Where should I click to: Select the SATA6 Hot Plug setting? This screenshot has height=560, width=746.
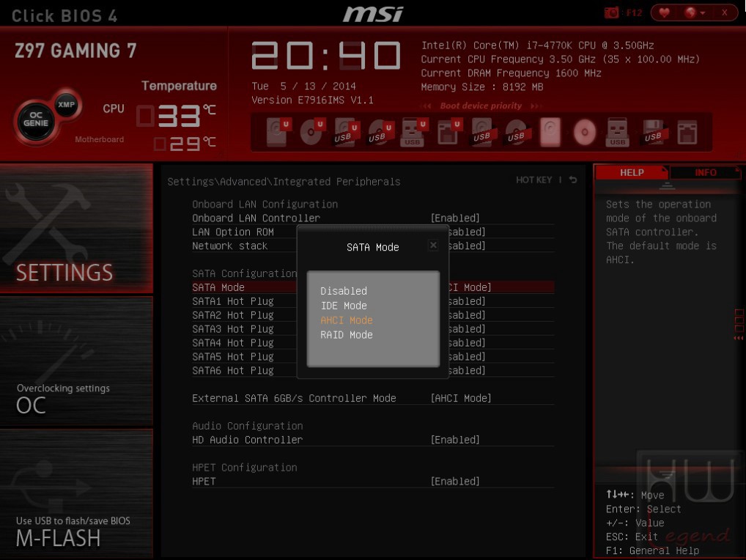232,370
